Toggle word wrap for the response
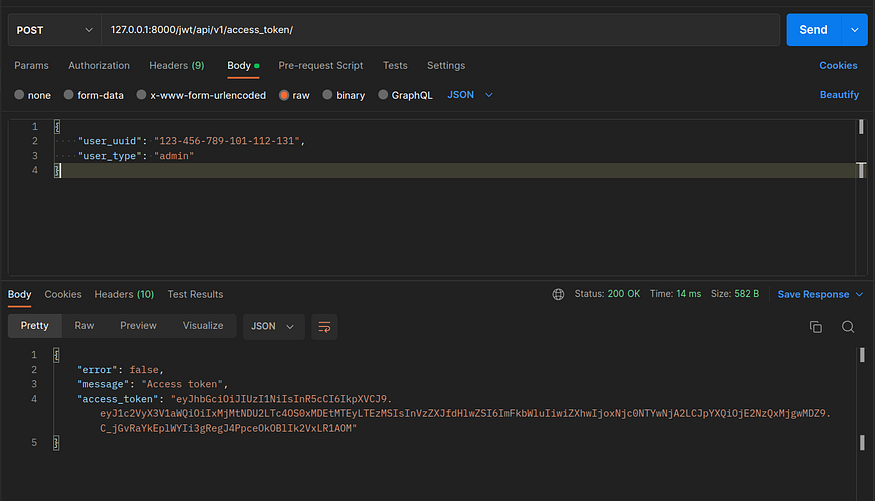 324,327
